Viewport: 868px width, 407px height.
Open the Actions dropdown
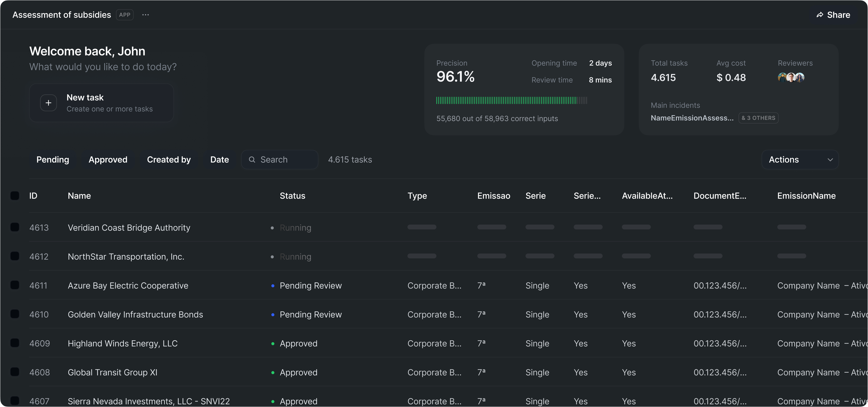click(x=800, y=159)
